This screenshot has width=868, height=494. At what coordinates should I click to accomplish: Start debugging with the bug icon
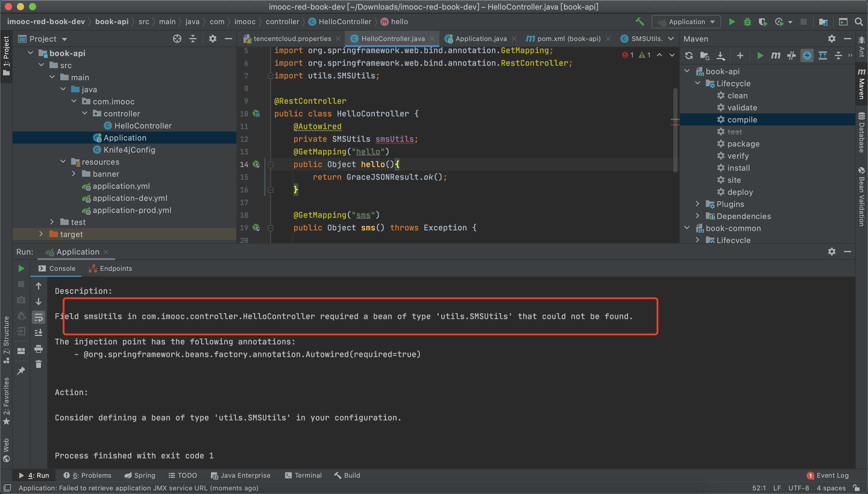pyautogui.click(x=747, y=22)
